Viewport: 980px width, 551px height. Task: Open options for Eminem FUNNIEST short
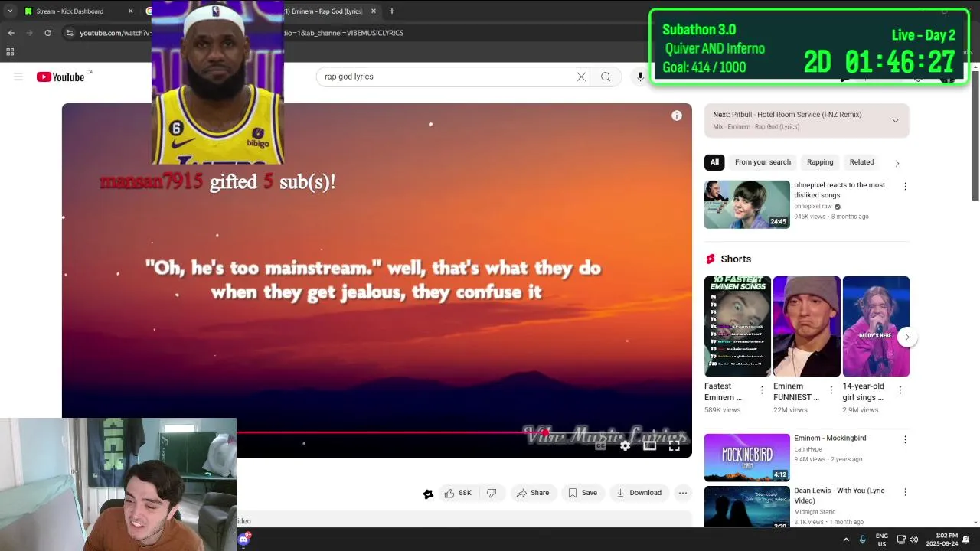coord(831,390)
